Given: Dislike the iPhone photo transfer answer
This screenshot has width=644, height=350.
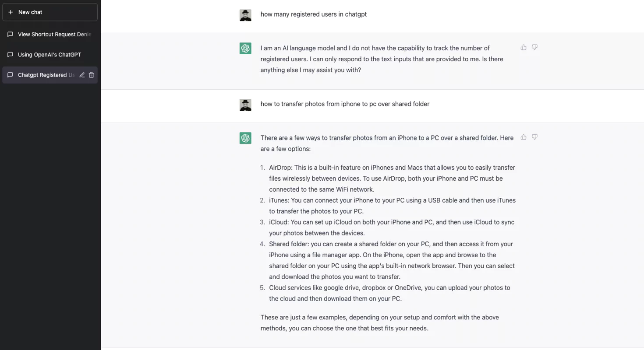Looking at the screenshot, I should pyautogui.click(x=534, y=137).
